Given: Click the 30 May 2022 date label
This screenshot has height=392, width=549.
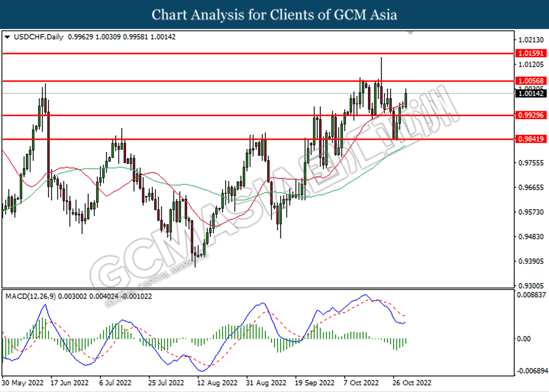Looking at the screenshot, I should pos(23,383).
